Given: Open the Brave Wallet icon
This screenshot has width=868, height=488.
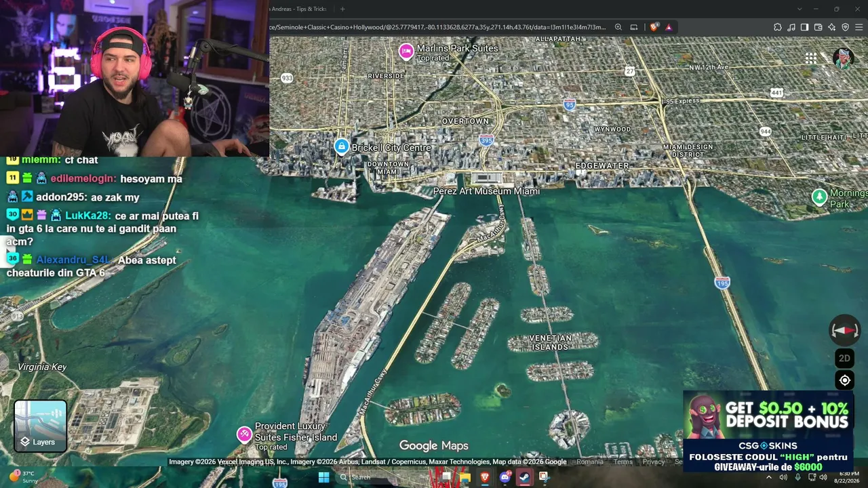Looking at the screenshot, I should click(x=818, y=27).
